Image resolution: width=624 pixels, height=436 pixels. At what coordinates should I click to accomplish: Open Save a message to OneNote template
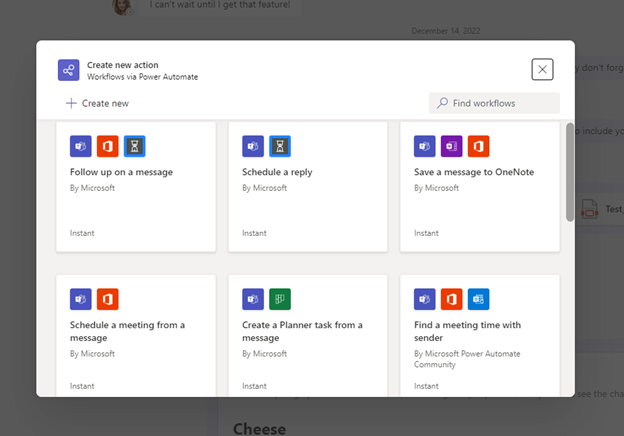480,187
